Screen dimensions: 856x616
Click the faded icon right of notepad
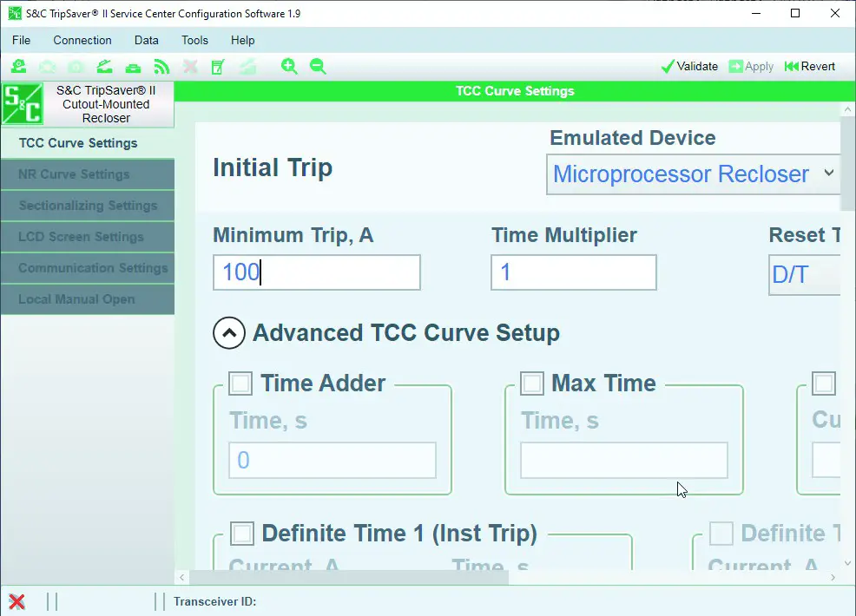pos(247,67)
